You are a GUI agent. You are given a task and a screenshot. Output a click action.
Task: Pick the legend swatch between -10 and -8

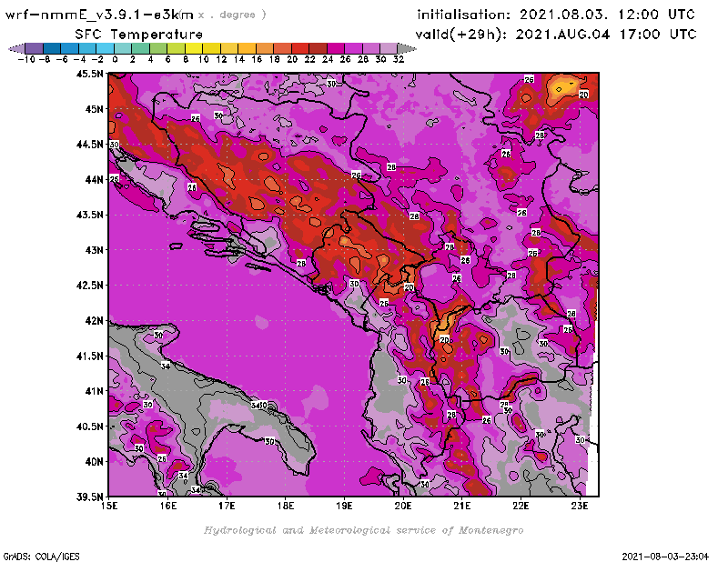[x=35, y=48]
